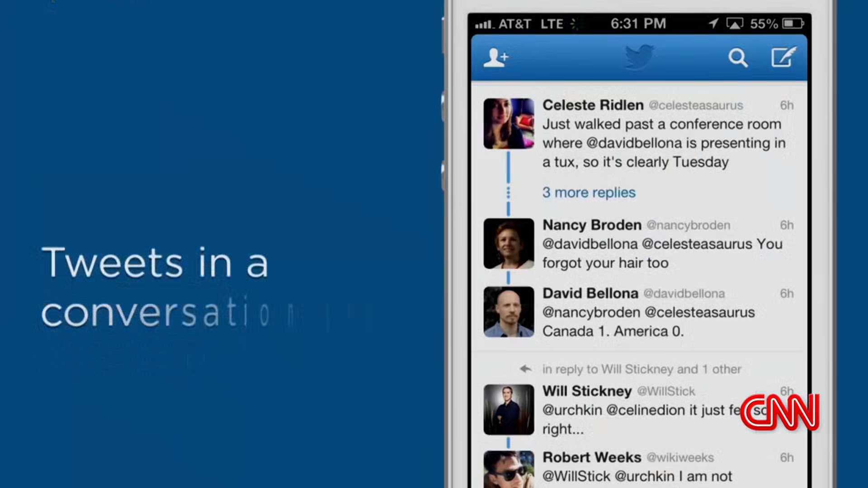Open search with magnifying glass icon
Screen dimensions: 868x488
pos(738,58)
